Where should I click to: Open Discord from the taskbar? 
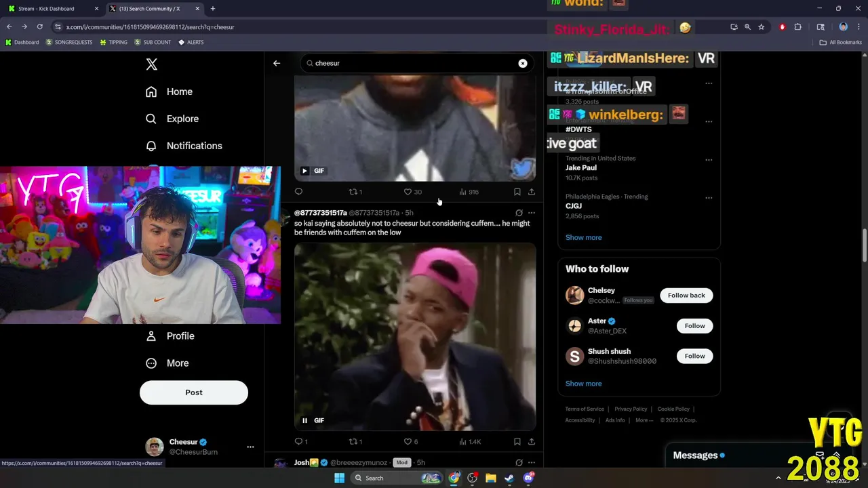pyautogui.click(x=528, y=478)
